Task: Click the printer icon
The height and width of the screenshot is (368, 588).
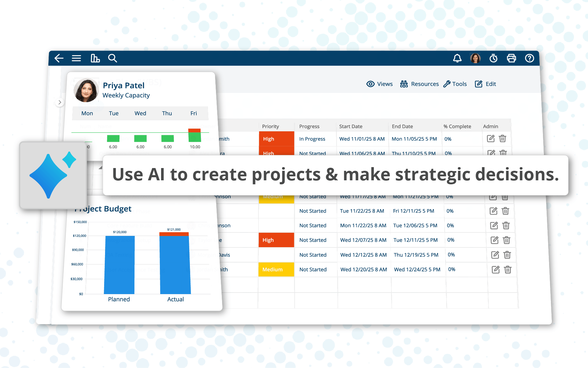Action: click(x=511, y=58)
